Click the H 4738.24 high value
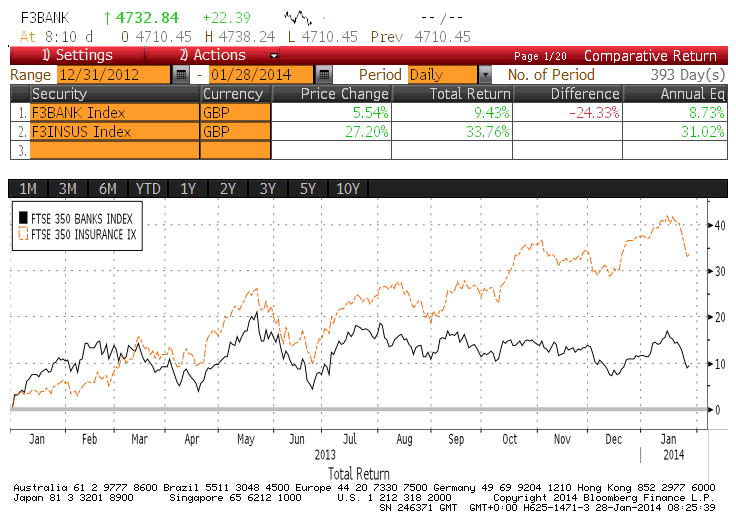Screen dimensions: 736x527 click(240, 37)
